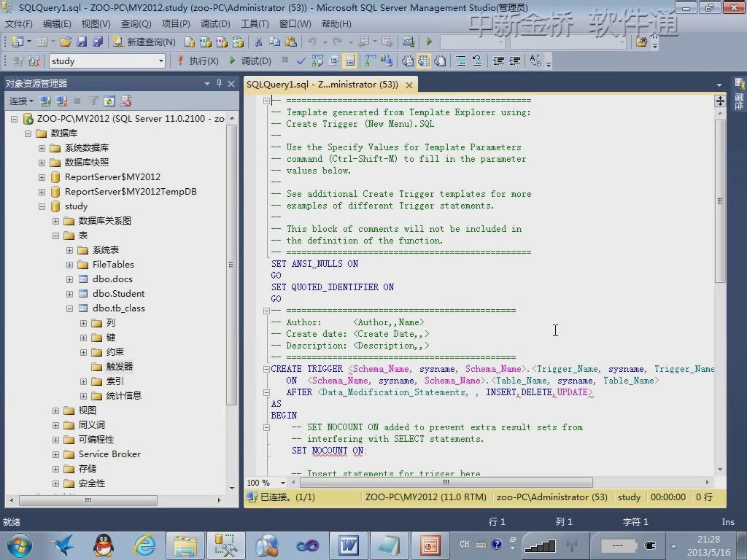This screenshot has height=560, width=747.
Task: Toggle Include Client Statistics icon
Action: [387, 61]
